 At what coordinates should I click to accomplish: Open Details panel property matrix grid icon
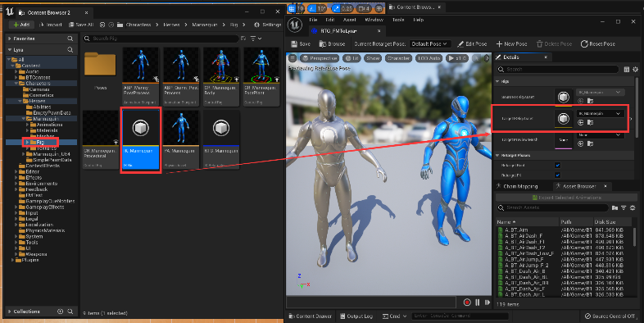(x=626, y=70)
